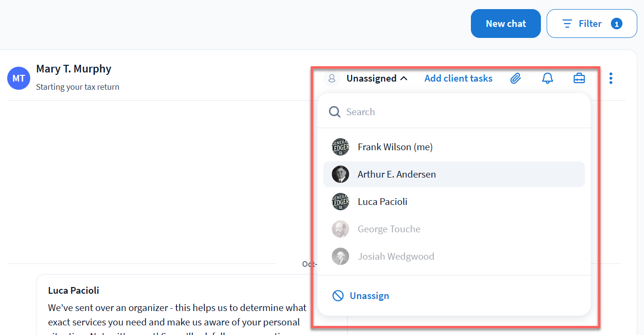Image resolution: width=644 pixels, height=335 pixels.
Task: Start a New chat
Action: pyautogui.click(x=505, y=24)
